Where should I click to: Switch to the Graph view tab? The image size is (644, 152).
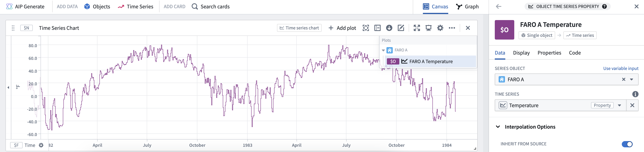(467, 6)
